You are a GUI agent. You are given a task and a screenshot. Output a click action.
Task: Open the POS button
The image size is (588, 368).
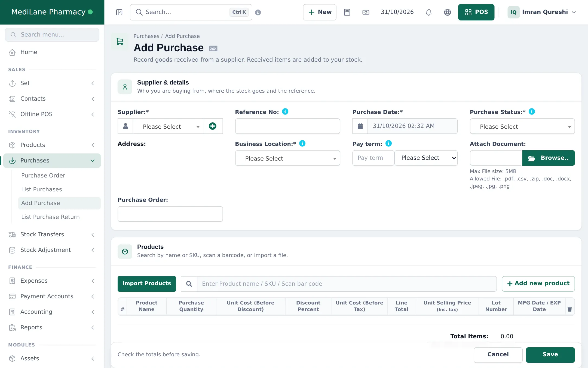pyautogui.click(x=476, y=12)
